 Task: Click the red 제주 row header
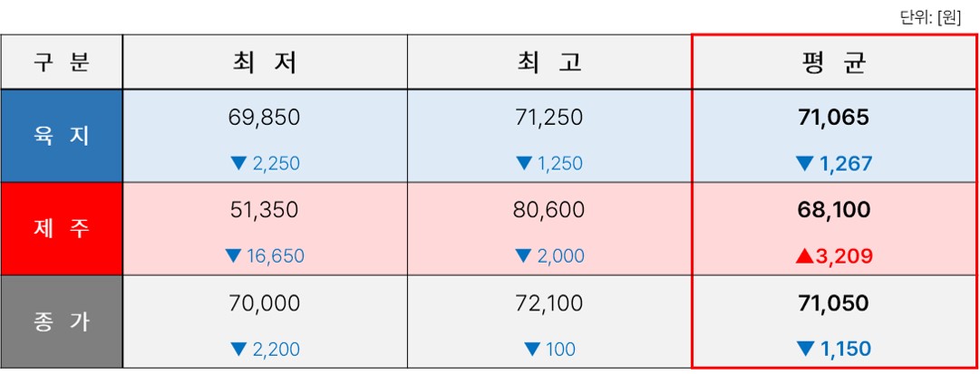62,228
